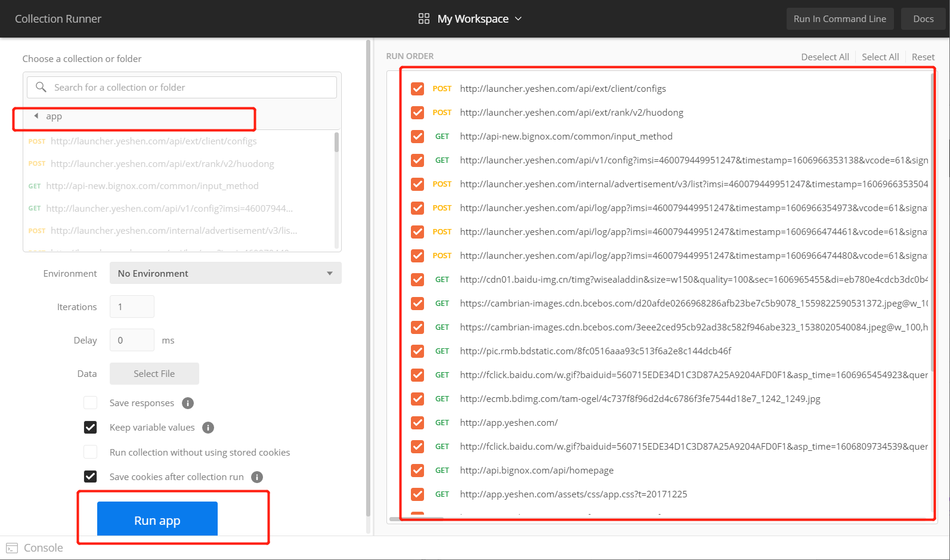Screen dimensions: 950x560
Task: Deselect the pic.rmb.bdstatic.com request checkbox
Action: click(x=417, y=351)
